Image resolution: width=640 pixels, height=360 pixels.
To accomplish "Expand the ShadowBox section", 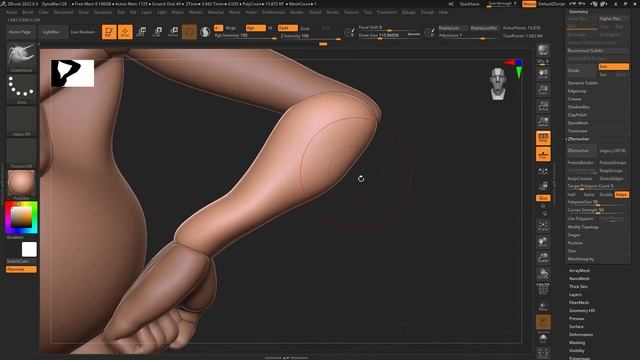I will pyautogui.click(x=579, y=107).
